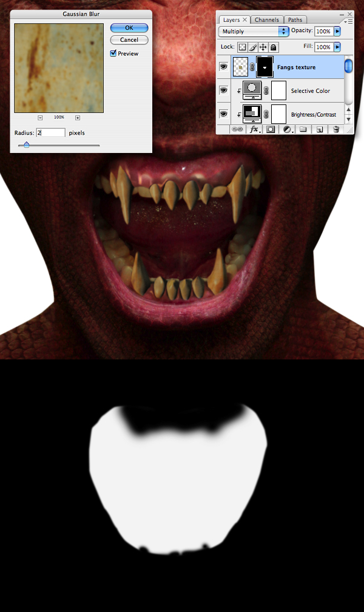Click chain link on Selective Color layer

[266, 90]
